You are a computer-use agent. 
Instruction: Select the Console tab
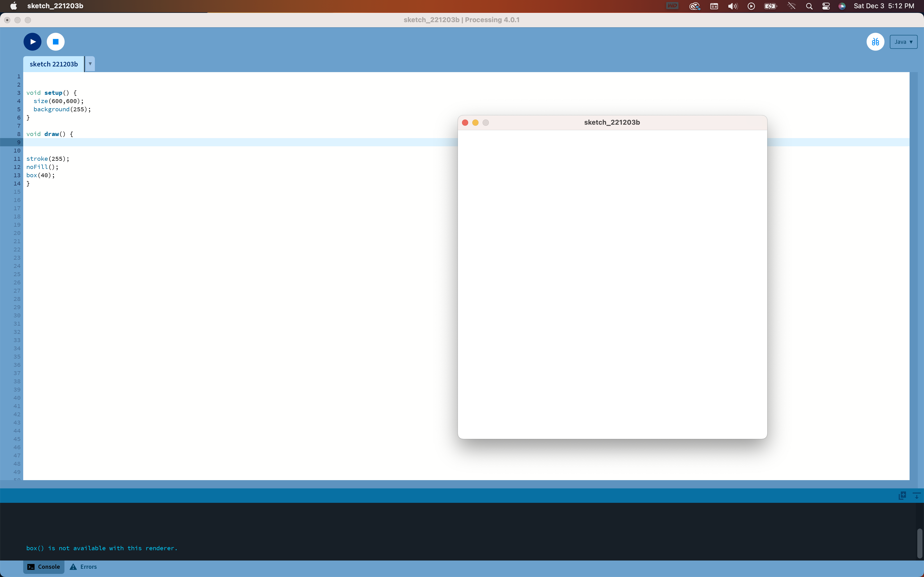tap(44, 567)
